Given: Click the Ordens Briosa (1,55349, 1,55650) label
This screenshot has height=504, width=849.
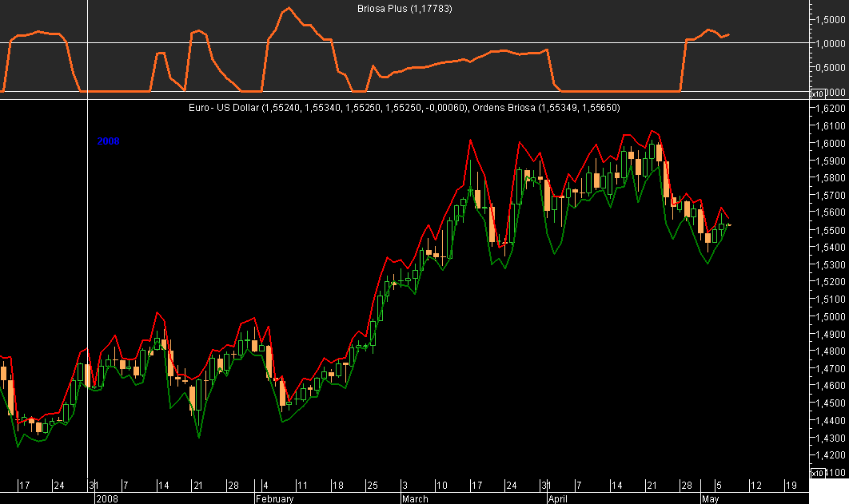Looking at the screenshot, I should [546, 108].
